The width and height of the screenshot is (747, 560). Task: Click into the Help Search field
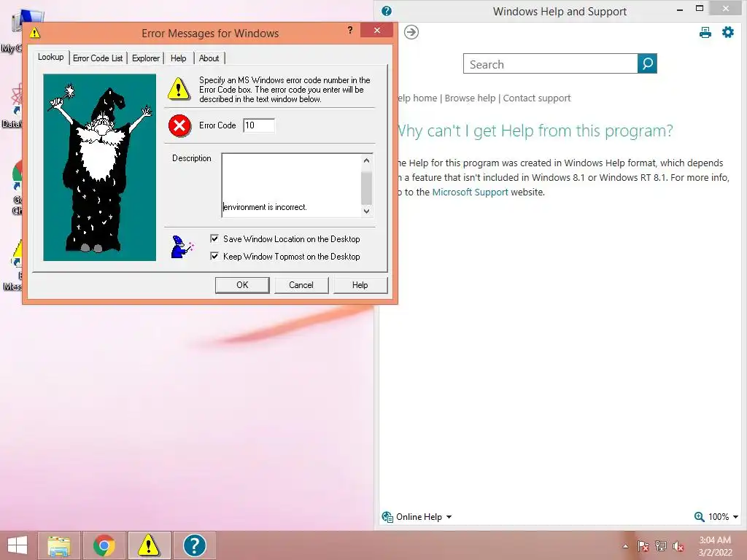[550, 64]
